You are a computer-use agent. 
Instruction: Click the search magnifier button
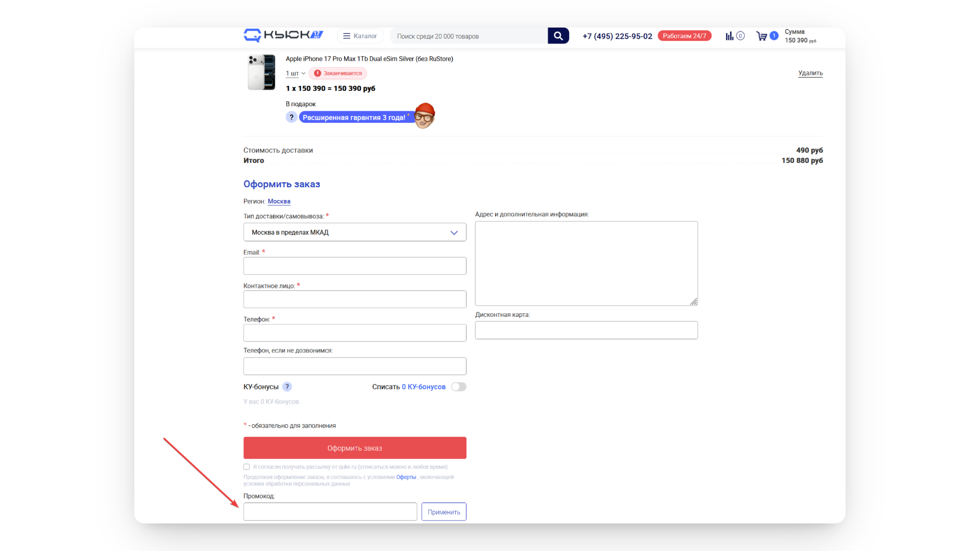(558, 36)
